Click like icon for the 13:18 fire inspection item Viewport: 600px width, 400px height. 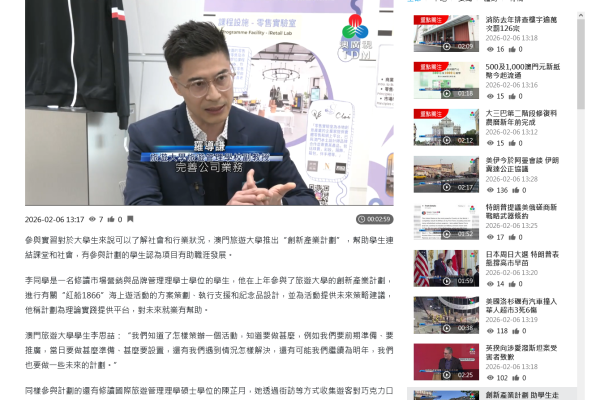pos(512,49)
